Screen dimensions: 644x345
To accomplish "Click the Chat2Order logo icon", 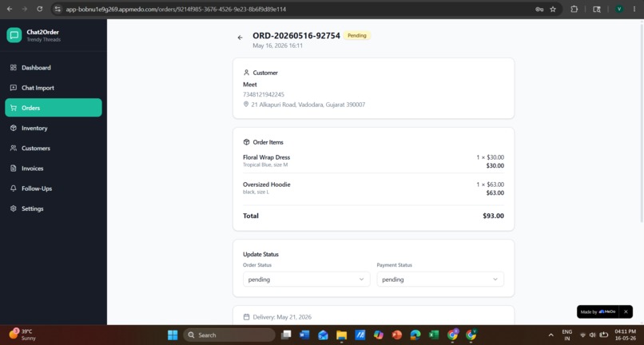I will click(14, 35).
